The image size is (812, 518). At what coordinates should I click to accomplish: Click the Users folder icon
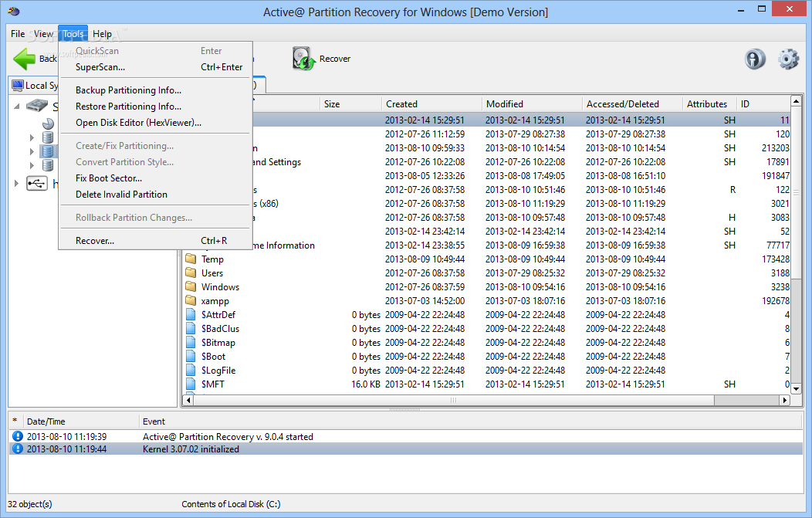click(x=191, y=273)
